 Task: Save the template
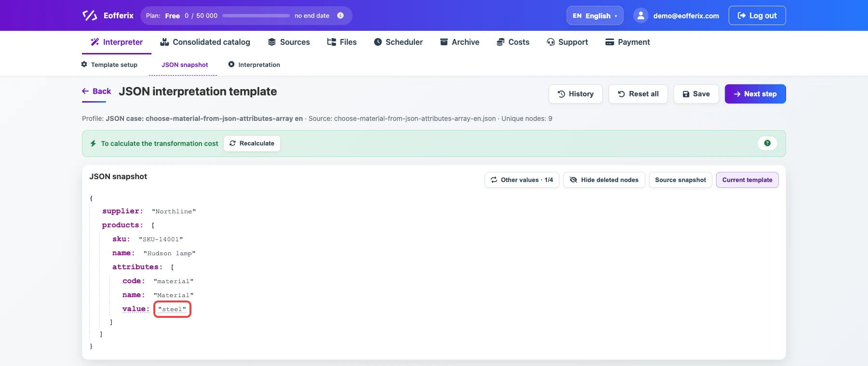[x=696, y=94]
